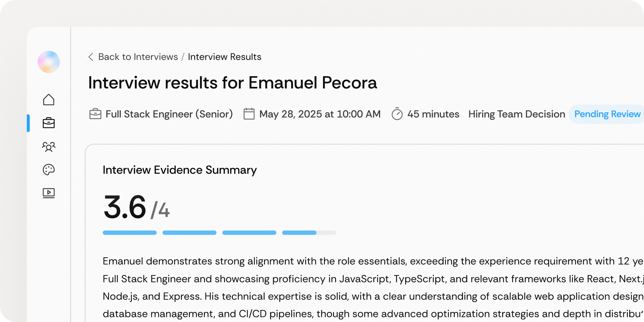The image size is (644, 322).
Task: Click the first filled score bar segment
Action: (129, 233)
